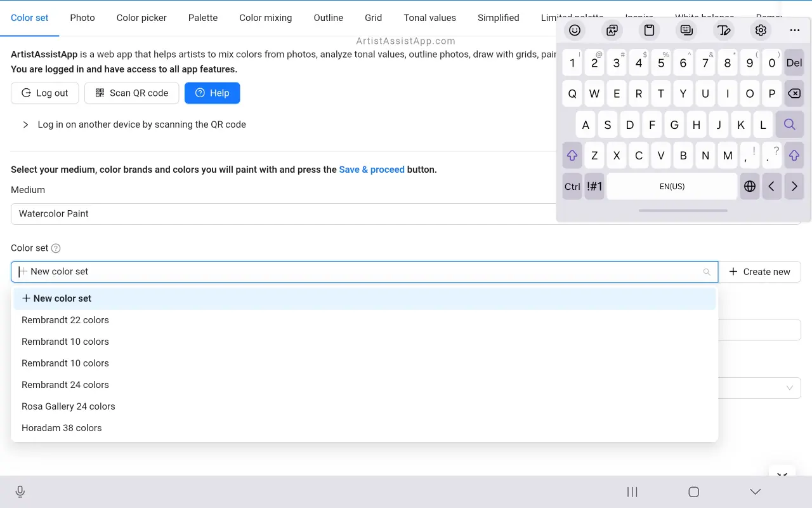Open the keyboard clipboard icon
812x508 pixels.
coord(649,30)
